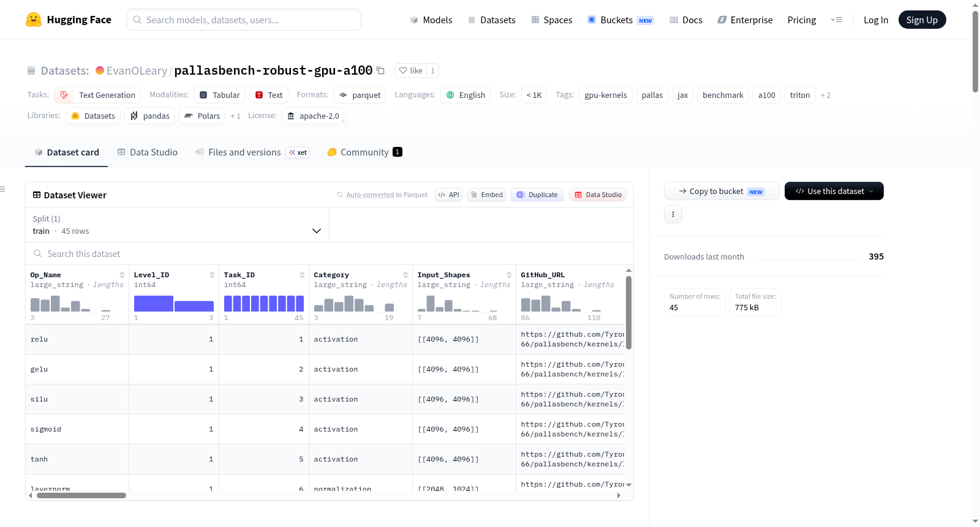980x527 pixels.
Task: Click the relu row cell
Action: pyautogui.click(x=77, y=339)
